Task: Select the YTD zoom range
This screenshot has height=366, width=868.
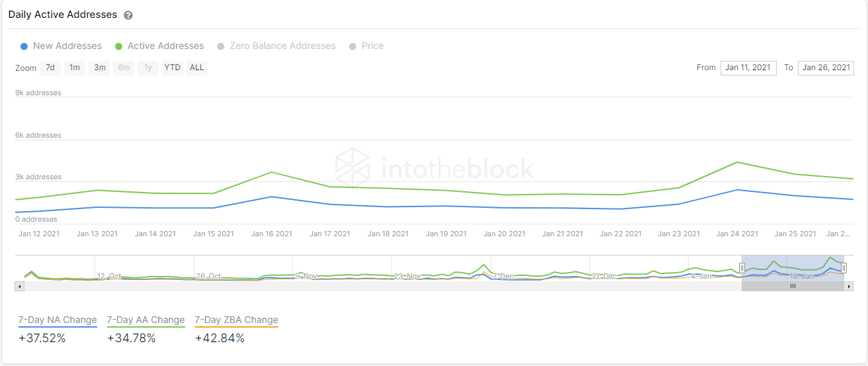Action: [x=173, y=68]
